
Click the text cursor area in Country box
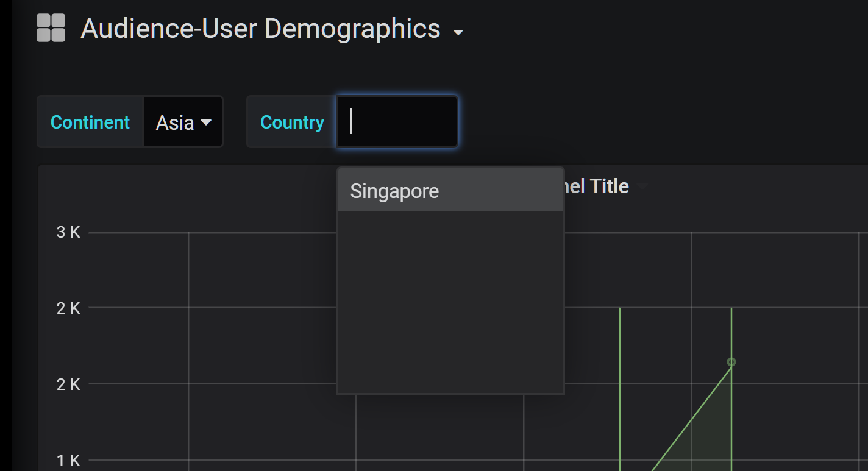352,121
